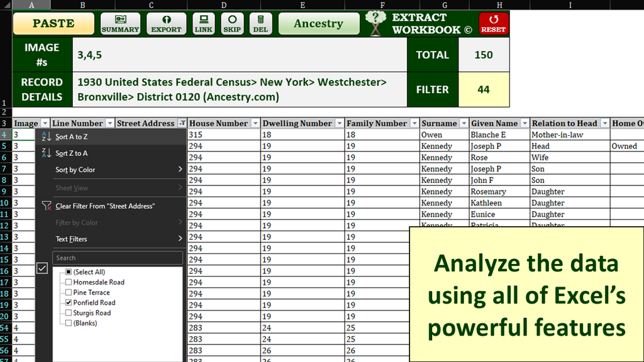Click the DEL trash button
The image size is (644, 362).
coord(260,23)
